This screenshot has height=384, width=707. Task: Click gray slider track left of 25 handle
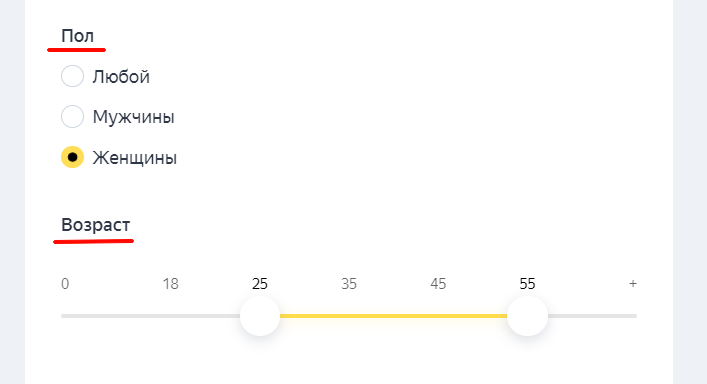pyautogui.click(x=151, y=316)
